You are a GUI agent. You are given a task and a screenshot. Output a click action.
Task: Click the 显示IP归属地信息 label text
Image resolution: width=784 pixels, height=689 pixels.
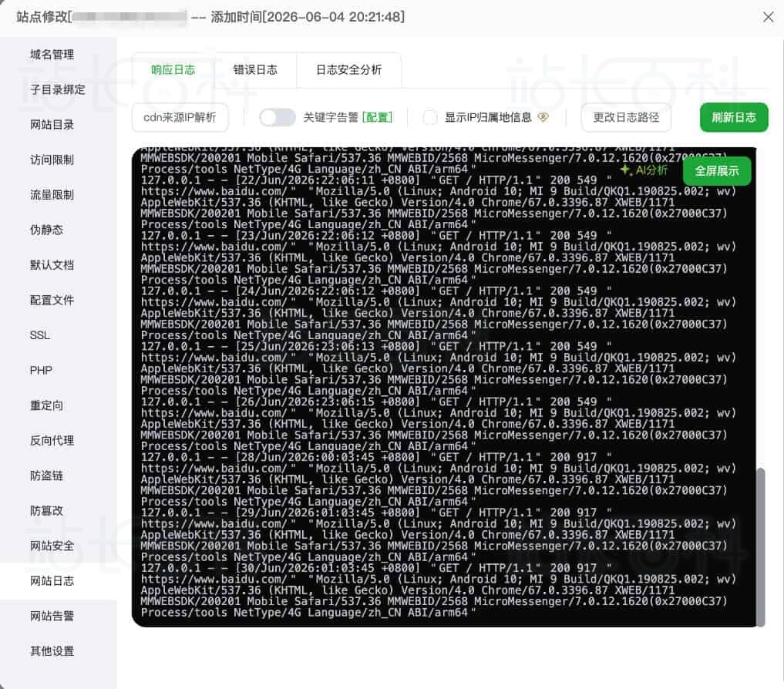point(488,117)
